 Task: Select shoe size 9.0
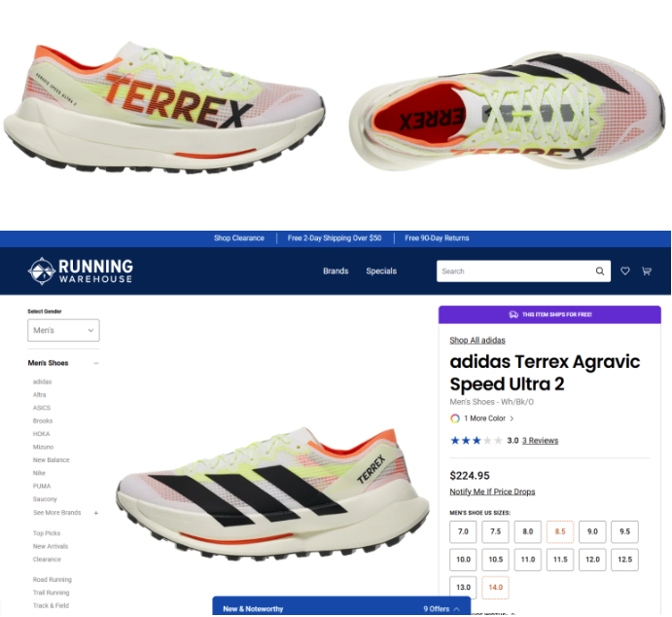click(592, 531)
